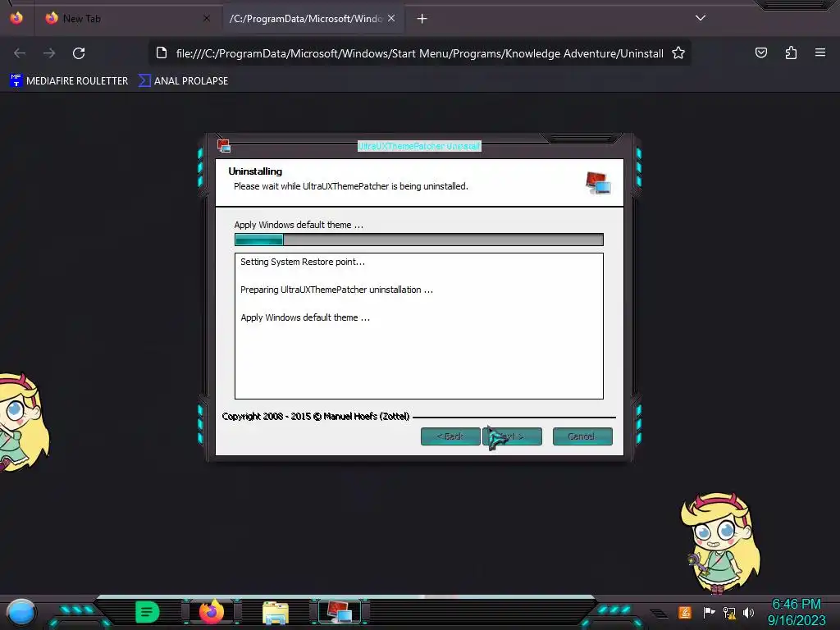Click the Next button in uninstaller
This screenshot has height=630, width=840.
[512, 436]
